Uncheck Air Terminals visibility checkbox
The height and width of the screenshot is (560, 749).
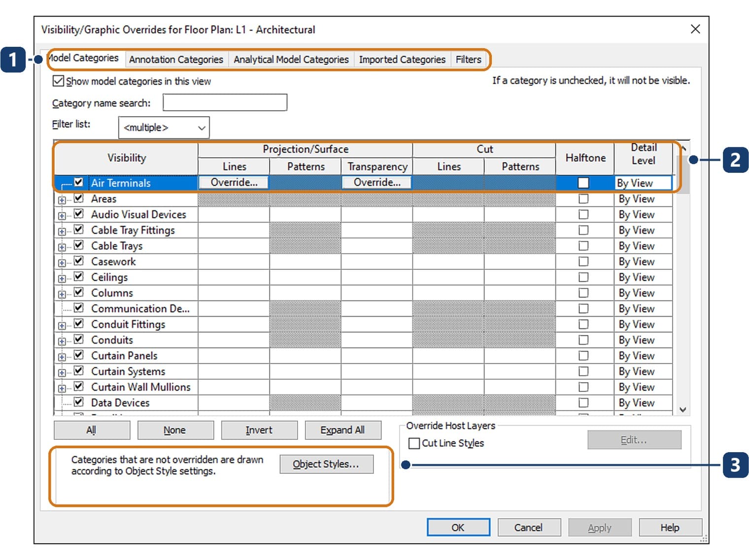[x=78, y=182]
